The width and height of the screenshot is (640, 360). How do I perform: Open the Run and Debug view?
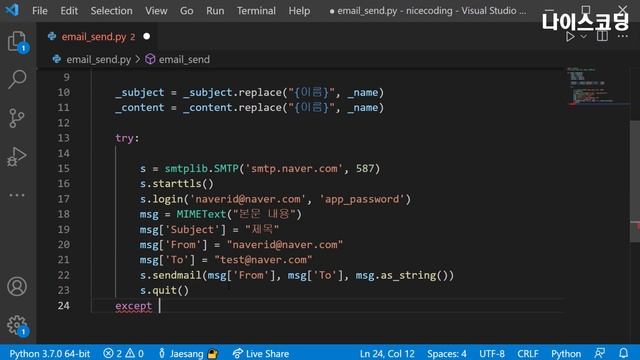tap(17, 156)
